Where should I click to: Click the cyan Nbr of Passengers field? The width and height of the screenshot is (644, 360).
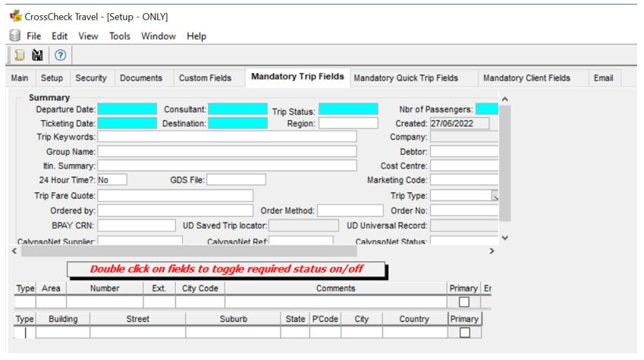click(487, 109)
